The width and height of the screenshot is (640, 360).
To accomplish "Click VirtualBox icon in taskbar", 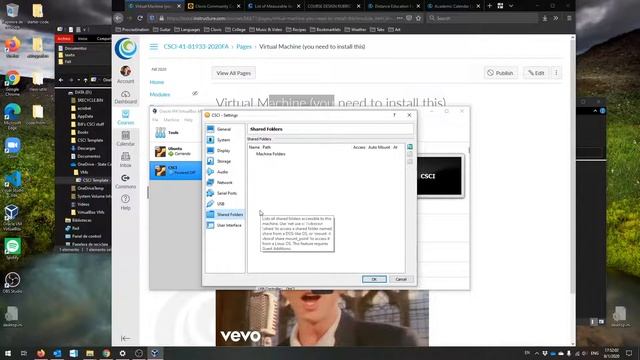I will 155,353.
